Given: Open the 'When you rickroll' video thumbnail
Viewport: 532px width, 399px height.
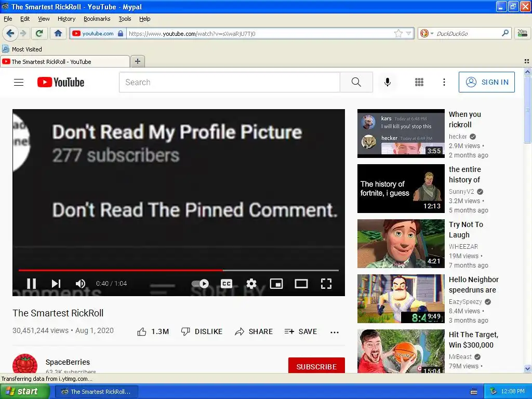Looking at the screenshot, I should [x=401, y=134].
